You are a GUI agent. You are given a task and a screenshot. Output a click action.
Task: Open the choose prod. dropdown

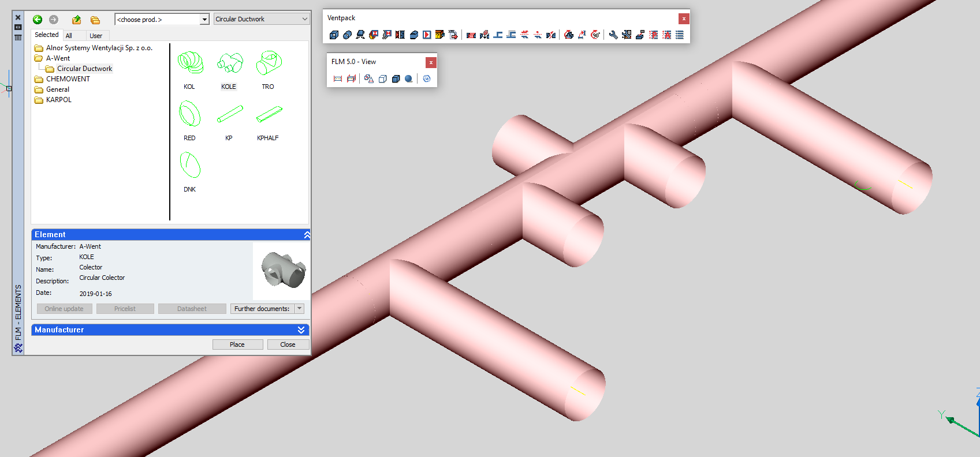pos(204,20)
